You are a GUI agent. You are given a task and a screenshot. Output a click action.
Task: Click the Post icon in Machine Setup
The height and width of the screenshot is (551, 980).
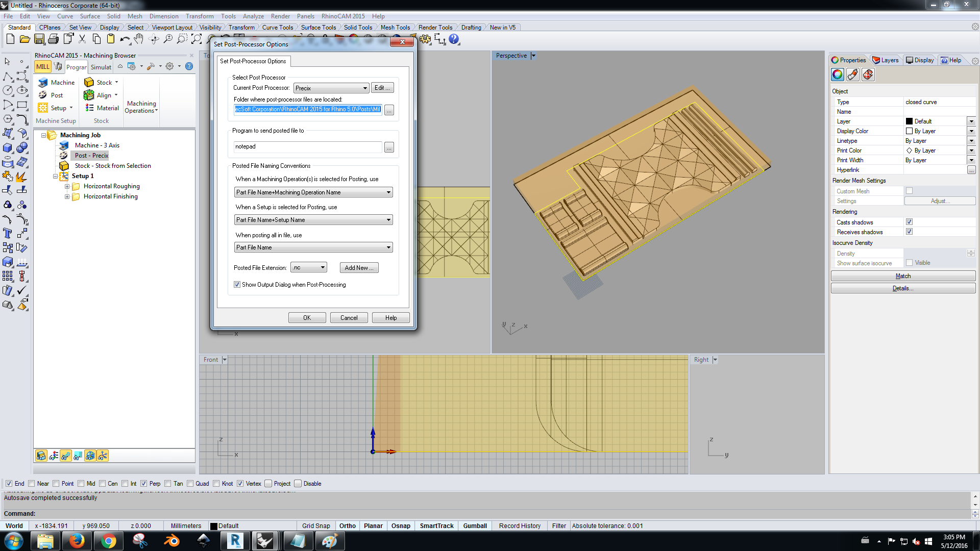pos(43,95)
